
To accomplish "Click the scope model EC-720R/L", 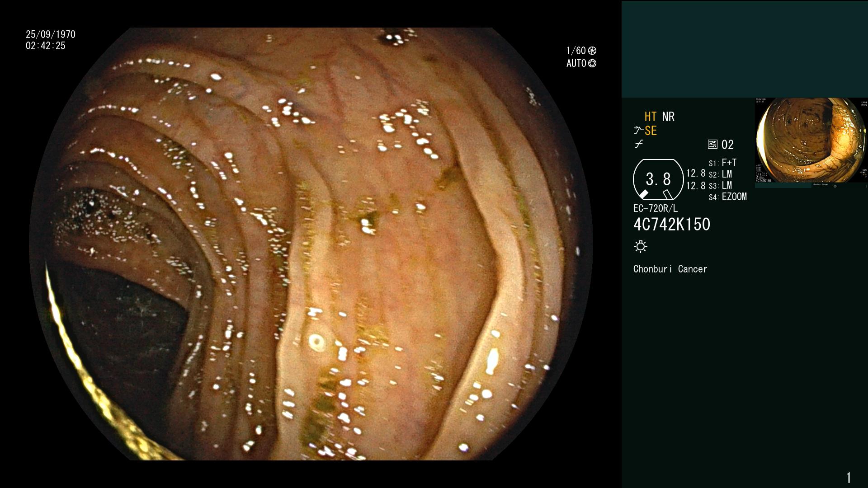I will point(656,208).
